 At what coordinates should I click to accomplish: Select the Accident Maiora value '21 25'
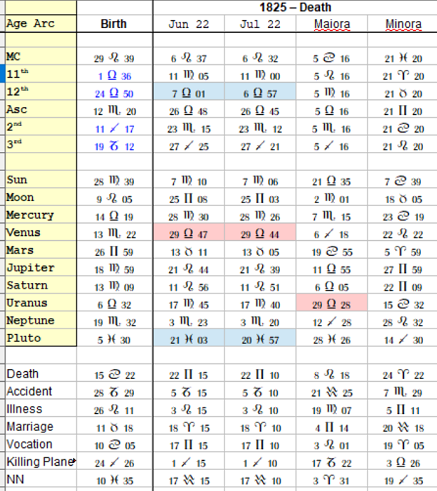click(332, 393)
